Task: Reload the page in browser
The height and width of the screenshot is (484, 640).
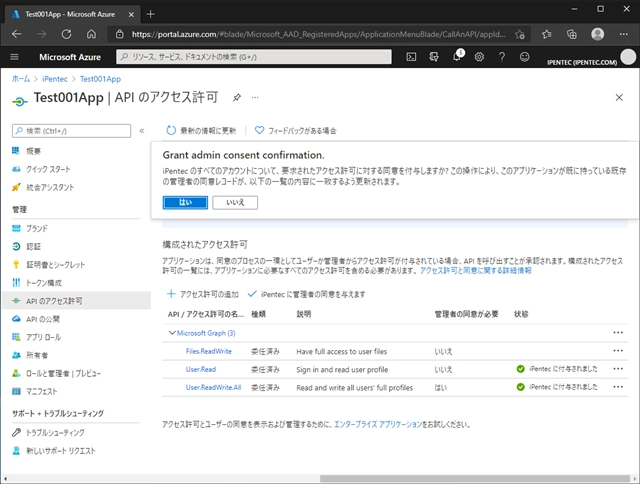Action: pyautogui.click(x=67, y=34)
